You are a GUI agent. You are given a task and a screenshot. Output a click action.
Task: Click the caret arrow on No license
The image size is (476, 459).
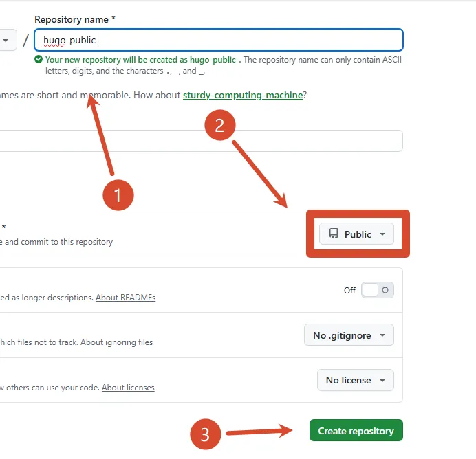pos(382,380)
